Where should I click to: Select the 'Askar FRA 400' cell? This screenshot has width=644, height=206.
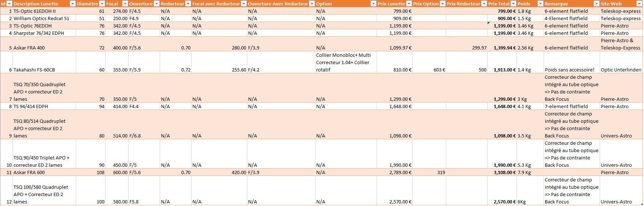click(x=44, y=44)
